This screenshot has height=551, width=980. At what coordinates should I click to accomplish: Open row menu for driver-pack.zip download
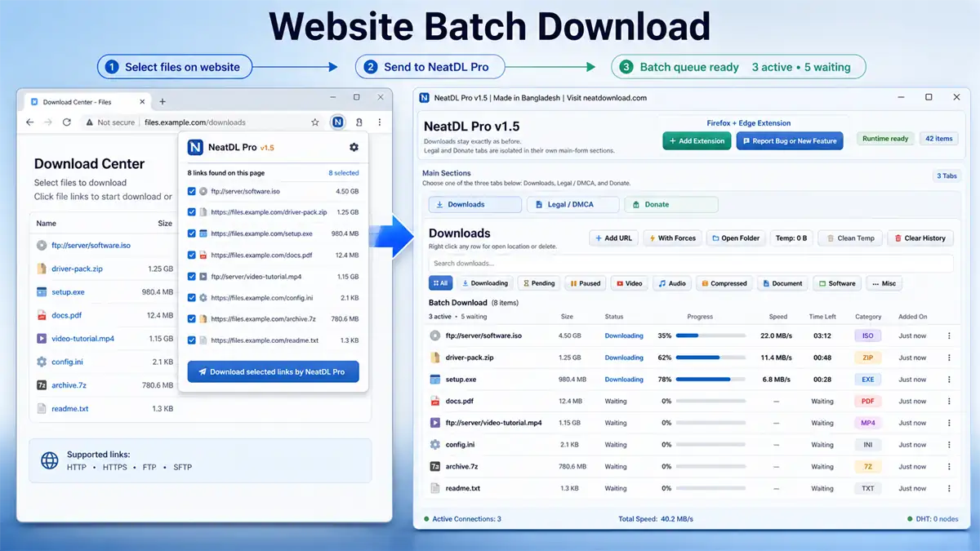(949, 358)
